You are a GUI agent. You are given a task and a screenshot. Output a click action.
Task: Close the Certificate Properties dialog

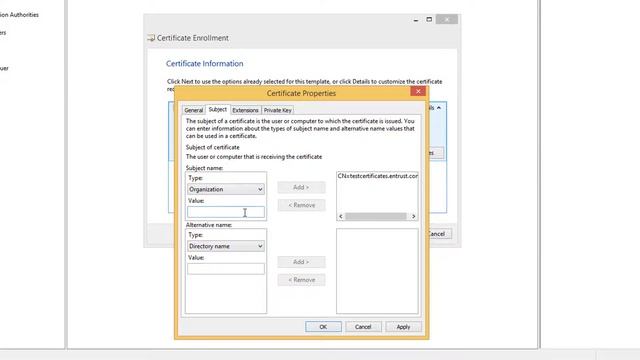point(418,91)
